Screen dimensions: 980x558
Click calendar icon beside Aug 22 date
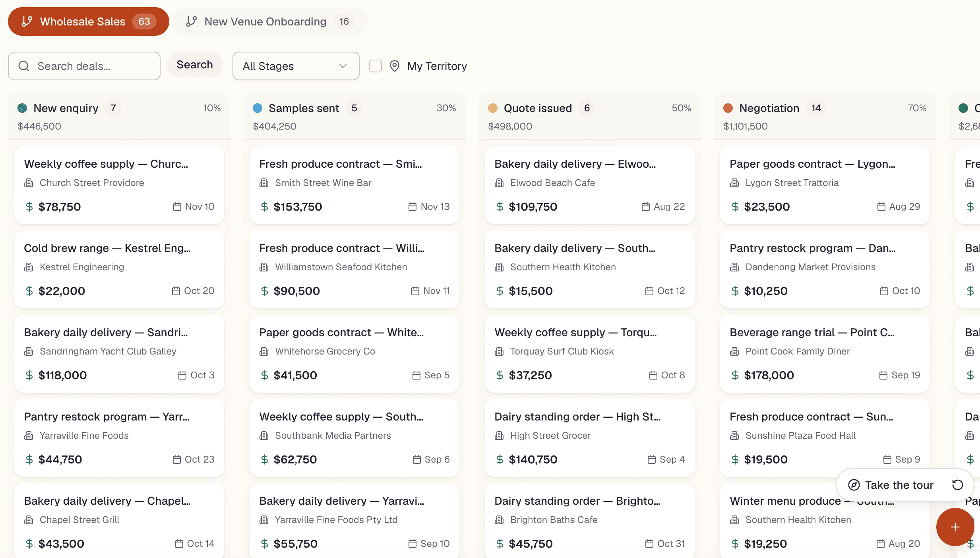[x=645, y=207]
